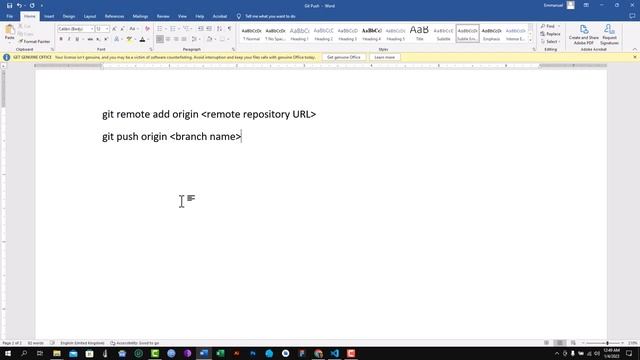Apply subscript formatting
This screenshot has width=640, height=360.
98,39
